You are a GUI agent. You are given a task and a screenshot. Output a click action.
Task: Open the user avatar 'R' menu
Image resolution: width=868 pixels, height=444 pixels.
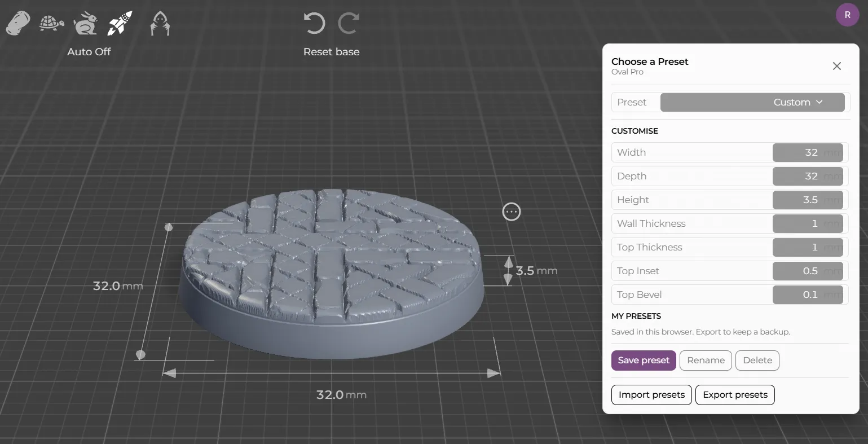point(847,15)
